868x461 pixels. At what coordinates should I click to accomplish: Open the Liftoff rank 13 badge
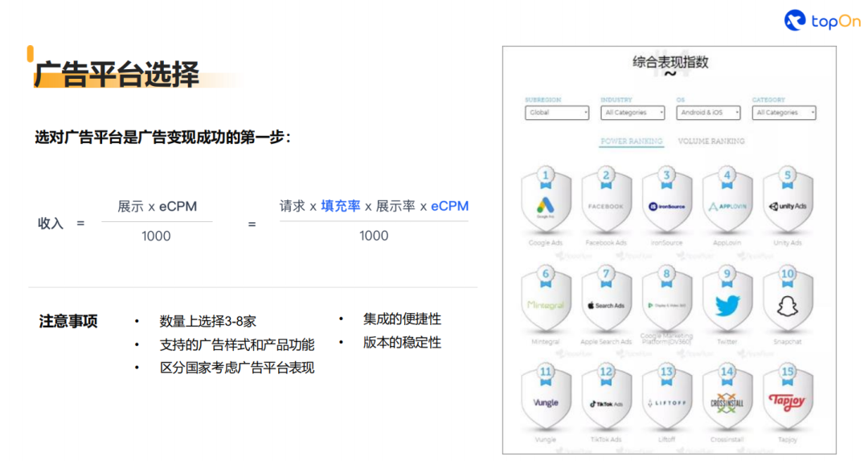(x=666, y=397)
